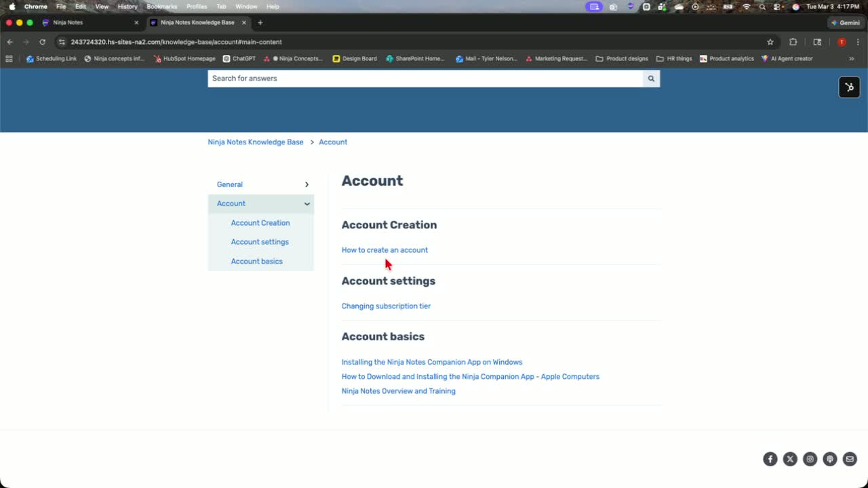Open the File menu
This screenshot has width=868, height=488.
61,7
